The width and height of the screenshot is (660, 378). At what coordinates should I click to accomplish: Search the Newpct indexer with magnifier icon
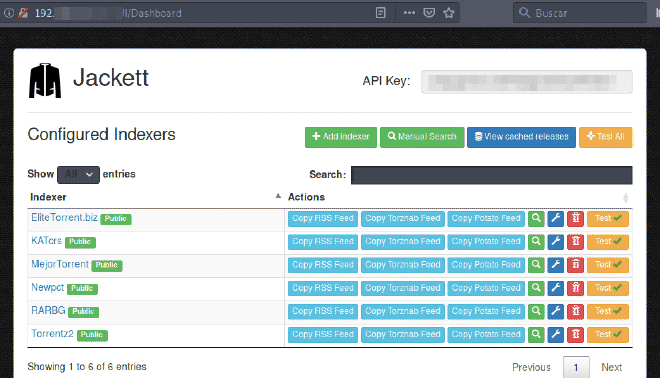click(x=536, y=288)
